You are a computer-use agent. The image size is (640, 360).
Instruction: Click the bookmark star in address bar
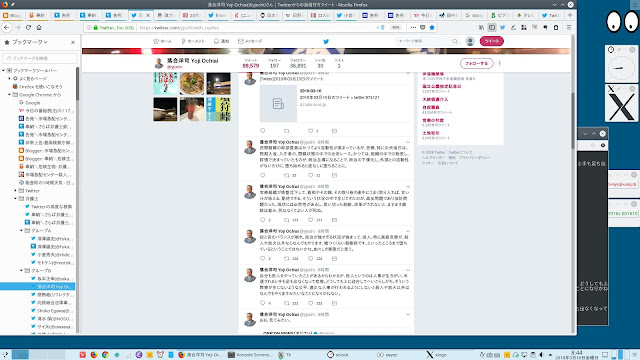click(432, 27)
